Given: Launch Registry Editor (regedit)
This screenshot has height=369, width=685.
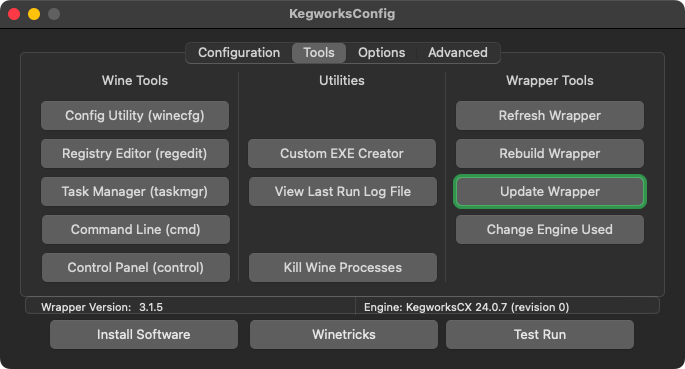Looking at the screenshot, I should point(135,153).
